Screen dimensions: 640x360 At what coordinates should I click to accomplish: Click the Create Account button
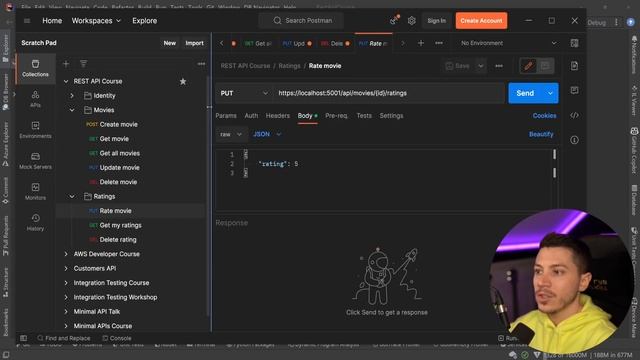481,21
